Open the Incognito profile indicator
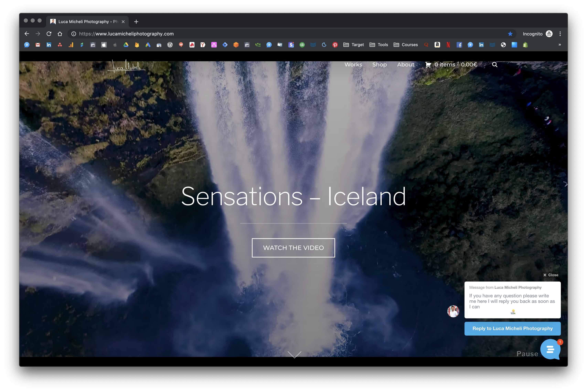The height and width of the screenshot is (392, 587). [x=537, y=34]
